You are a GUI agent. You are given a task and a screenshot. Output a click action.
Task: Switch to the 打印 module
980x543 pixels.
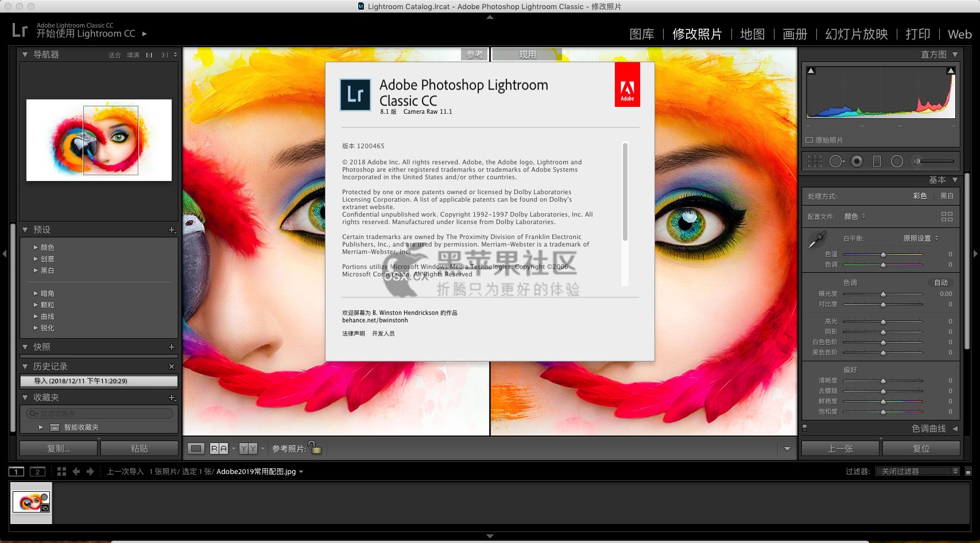point(918,34)
